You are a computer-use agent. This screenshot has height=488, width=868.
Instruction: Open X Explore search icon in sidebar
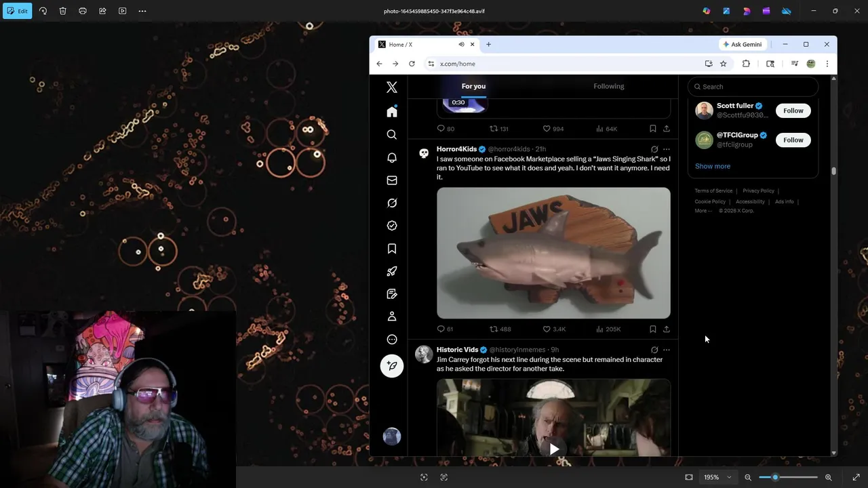(x=392, y=135)
